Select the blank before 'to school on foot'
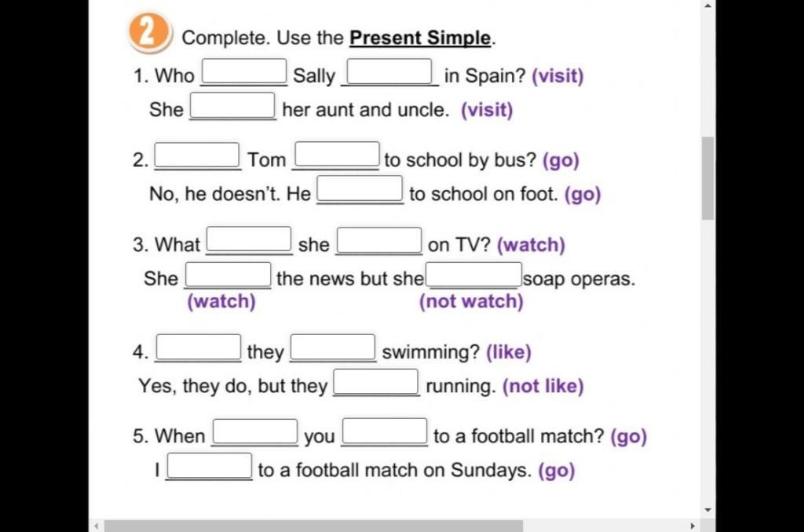 click(x=360, y=189)
